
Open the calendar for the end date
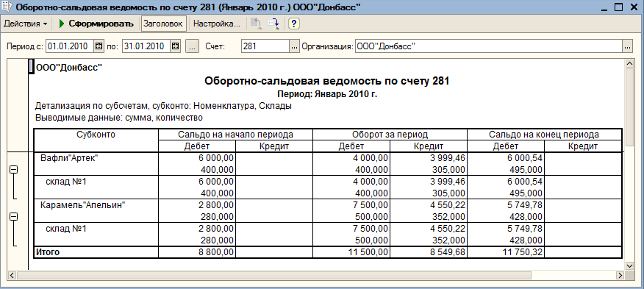coord(176,46)
